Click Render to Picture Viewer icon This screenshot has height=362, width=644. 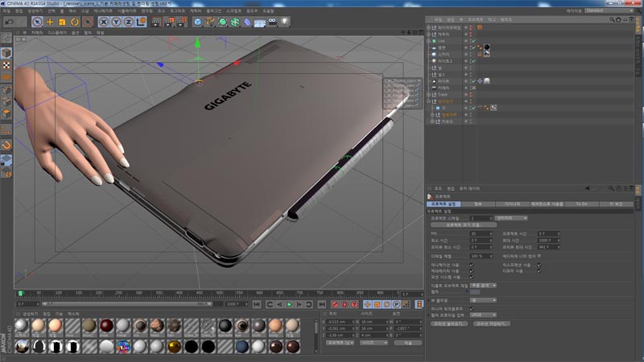click(x=168, y=22)
